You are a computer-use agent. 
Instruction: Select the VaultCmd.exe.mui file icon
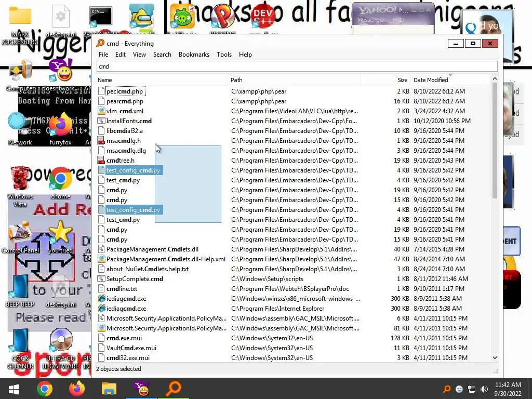tap(101, 348)
